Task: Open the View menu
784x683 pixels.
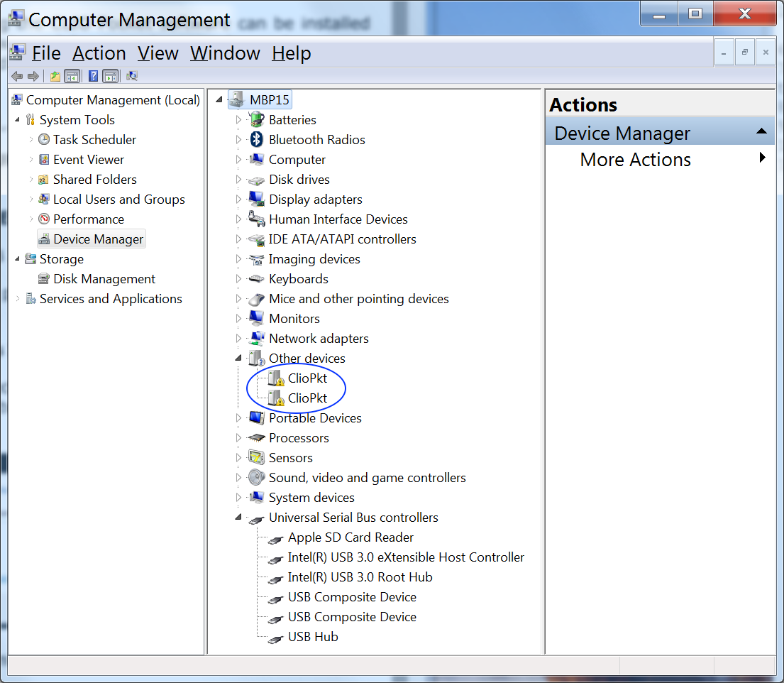Action: 158,53
